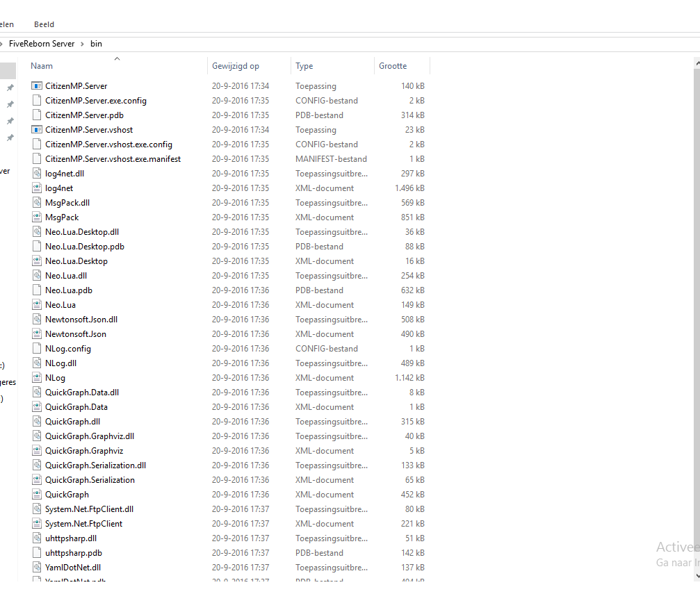Select the System.Net.FtpClient XML document name

[x=83, y=524]
